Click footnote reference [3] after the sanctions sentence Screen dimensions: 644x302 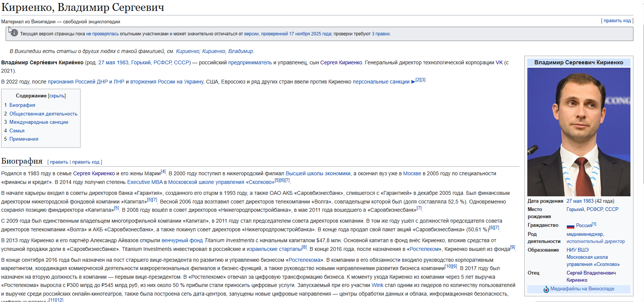pos(423,80)
